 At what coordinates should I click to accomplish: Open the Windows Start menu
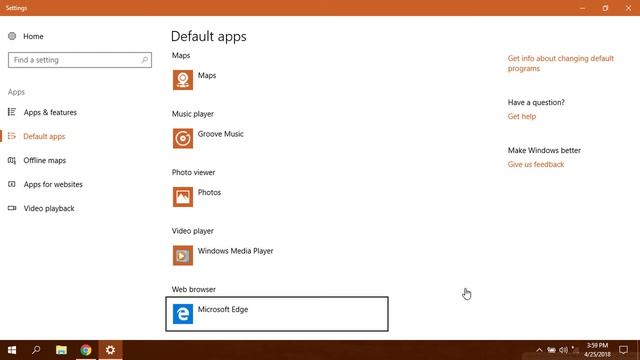[12, 350]
